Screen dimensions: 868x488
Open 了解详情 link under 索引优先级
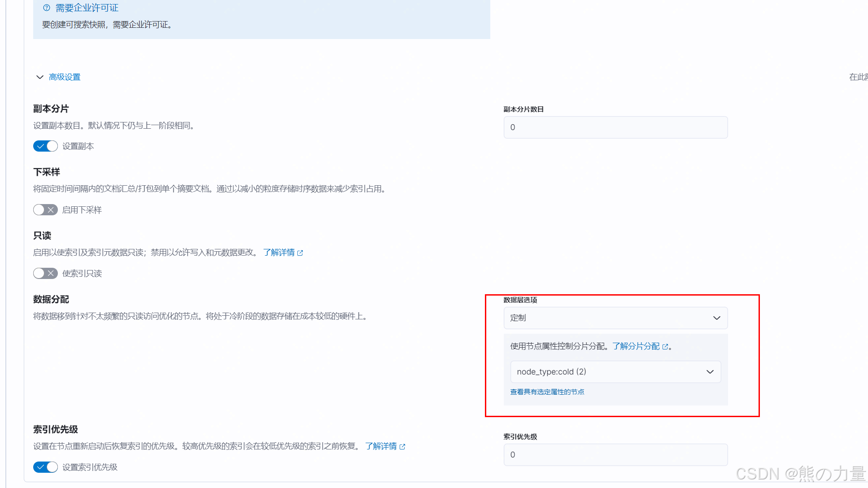(380, 446)
